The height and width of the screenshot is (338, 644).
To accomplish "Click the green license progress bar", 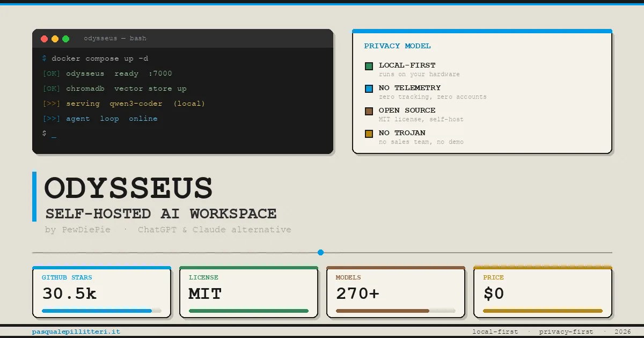I will click(x=248, y=311).
